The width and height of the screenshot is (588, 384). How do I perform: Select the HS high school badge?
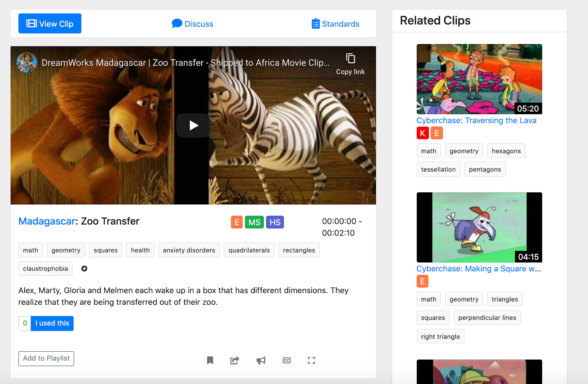click(275, 222)
